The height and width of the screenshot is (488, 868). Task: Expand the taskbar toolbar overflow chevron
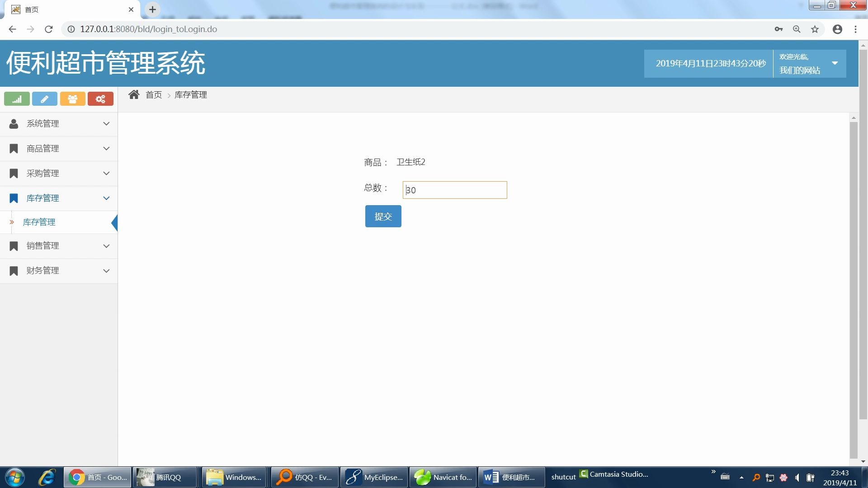pyautogui.click(x=713, y=472)
